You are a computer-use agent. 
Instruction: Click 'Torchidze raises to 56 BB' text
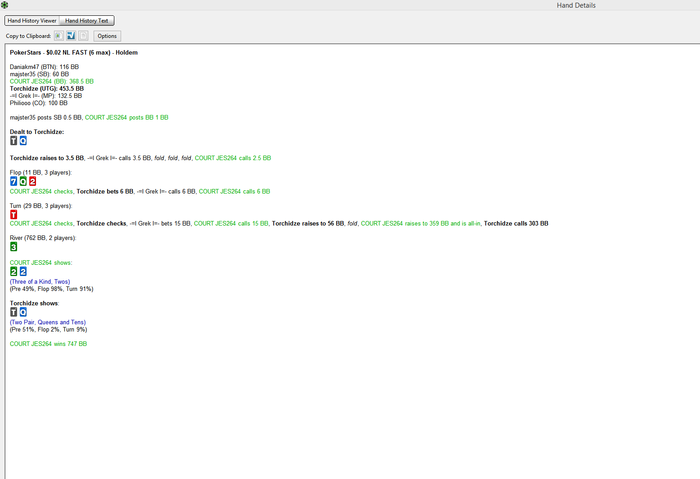pyautogui.click(x=308, y=223)
